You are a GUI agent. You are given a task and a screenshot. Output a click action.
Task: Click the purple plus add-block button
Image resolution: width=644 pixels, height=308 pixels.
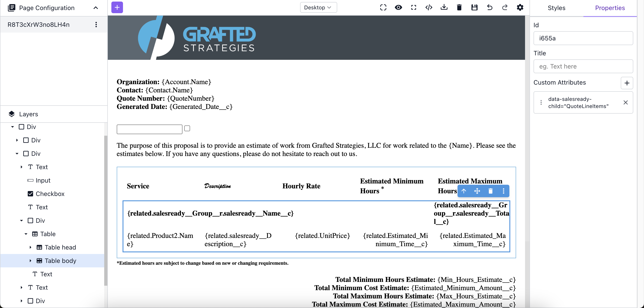pyautogui.click(x=117, y=8)
